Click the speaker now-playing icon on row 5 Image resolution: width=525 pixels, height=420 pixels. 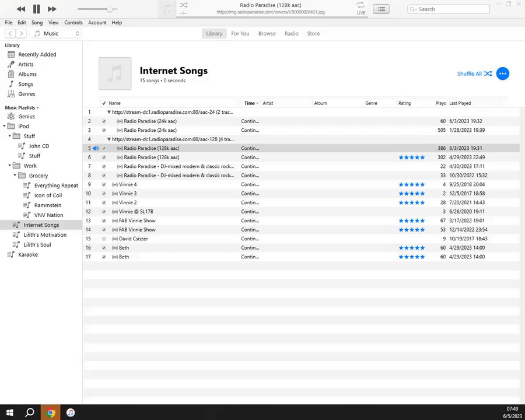click(x=96, y=148)
